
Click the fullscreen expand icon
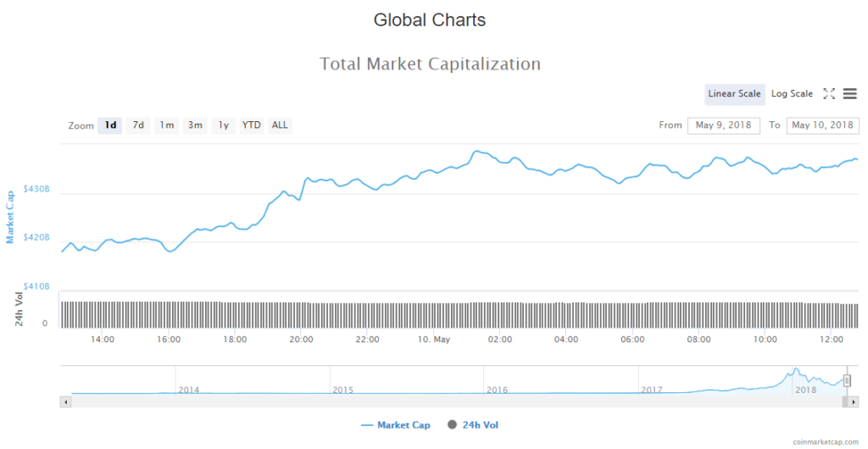(x=830, y=94)
